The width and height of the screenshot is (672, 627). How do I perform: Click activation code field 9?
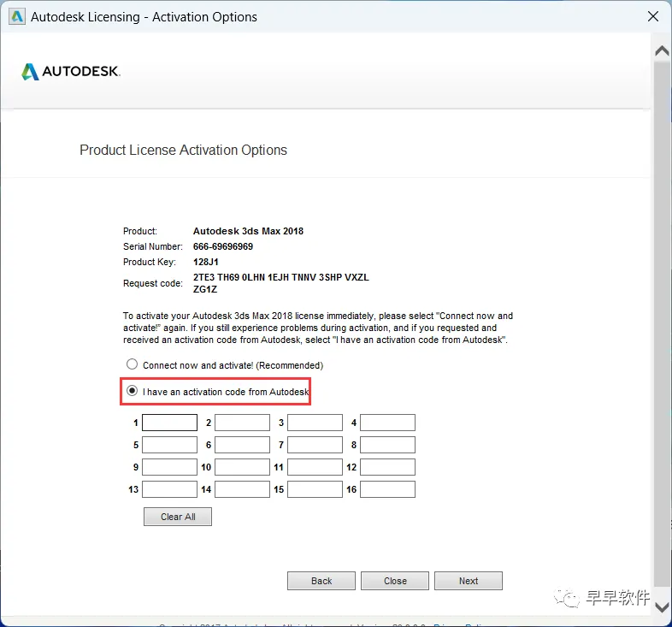[x=170, y=467]
